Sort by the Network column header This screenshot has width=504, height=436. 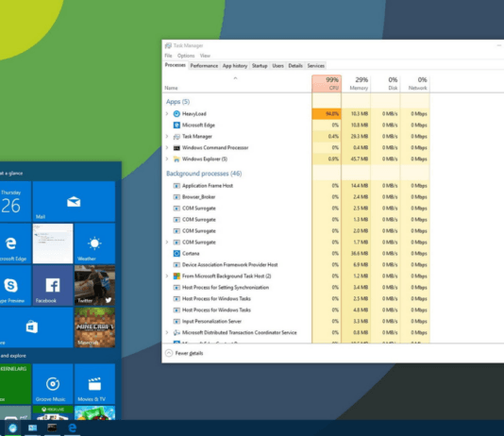(x=415, y=84)
